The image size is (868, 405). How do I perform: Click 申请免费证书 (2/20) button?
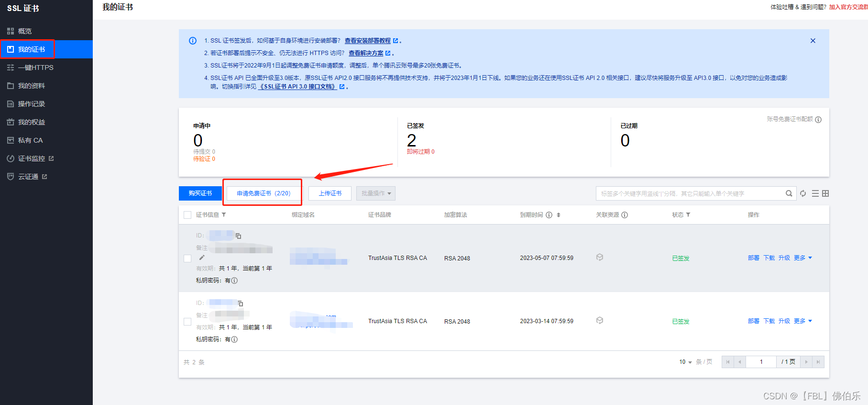coord(264,193)
